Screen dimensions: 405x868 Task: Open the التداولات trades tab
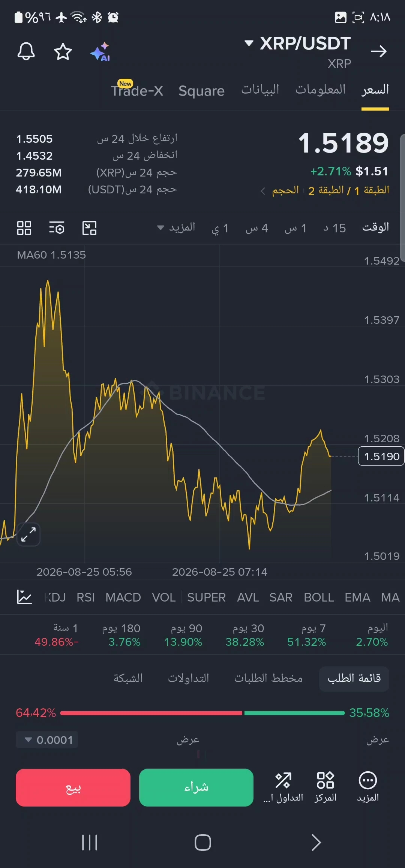(x=188, y=678)
